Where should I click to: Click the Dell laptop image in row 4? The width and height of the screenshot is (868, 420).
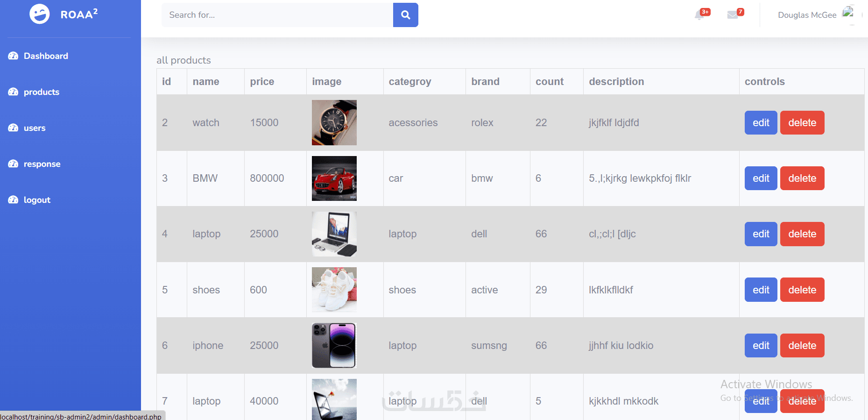(x=334, y=234)
